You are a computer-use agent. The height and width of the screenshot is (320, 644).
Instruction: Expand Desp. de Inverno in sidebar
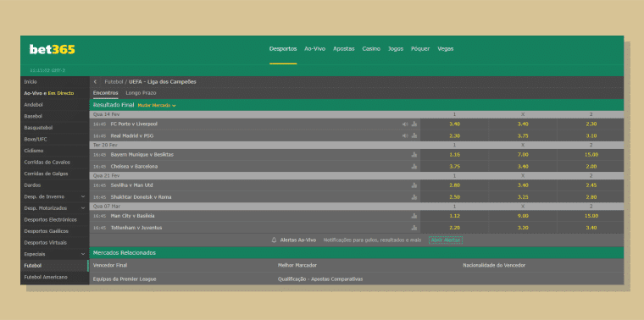pos(83,197)
